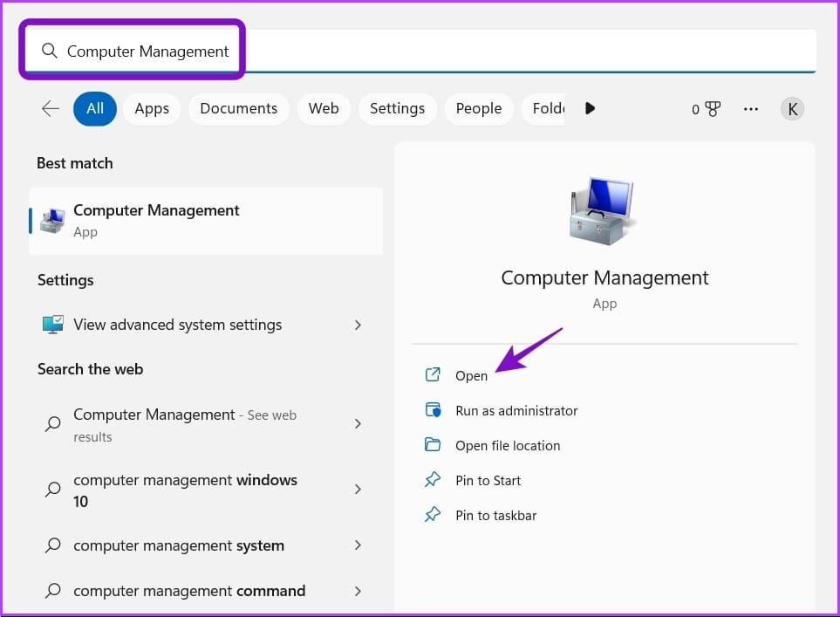
Task: Click the monitor icon beside advanced system settings
Action: tap(52, 325)
